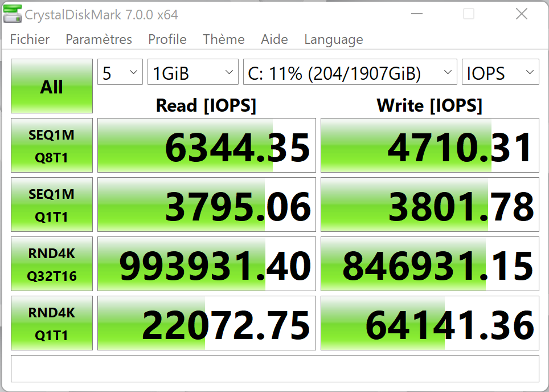Screen dimensions: 549x392
Task: Open the Aide menu
Action: tap(274, 39)
